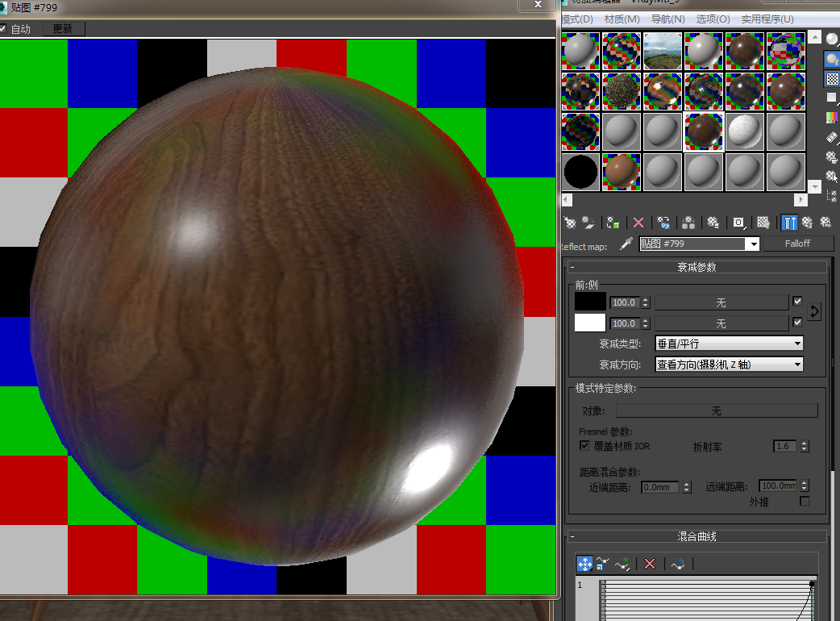Click Assign Material to Selection icon
The image size is (840, 621).
[613, 222]
